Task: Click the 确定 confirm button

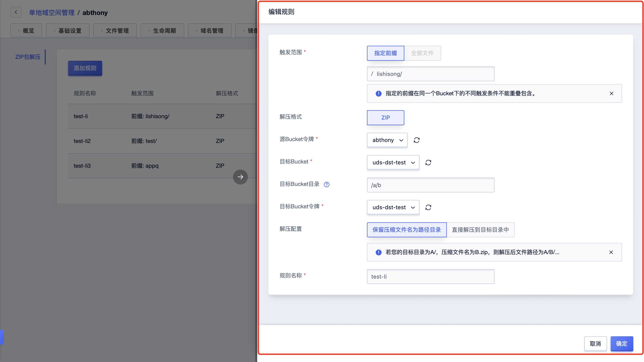Action: point(622,344)
